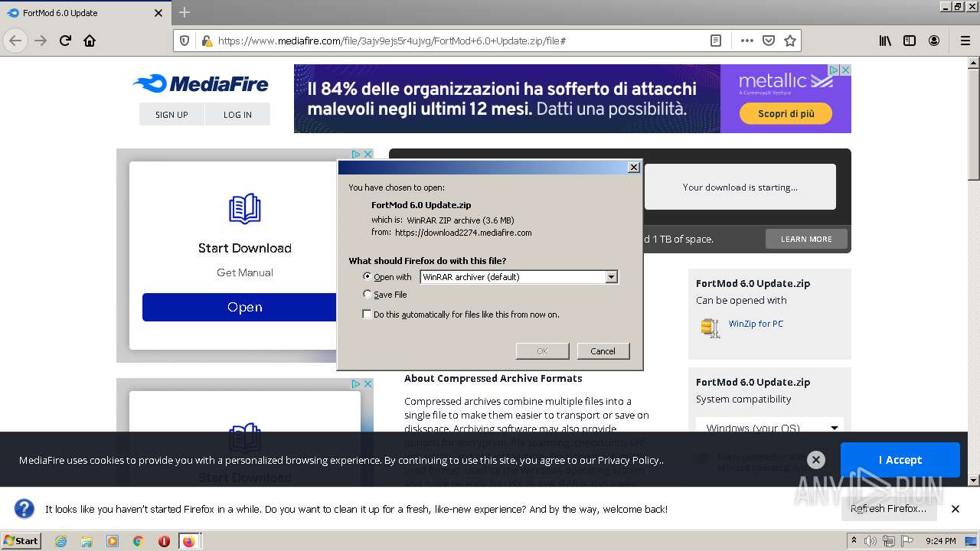980x551 pixels.
Task: Select the Save File radio option
Action: point(367,295)
